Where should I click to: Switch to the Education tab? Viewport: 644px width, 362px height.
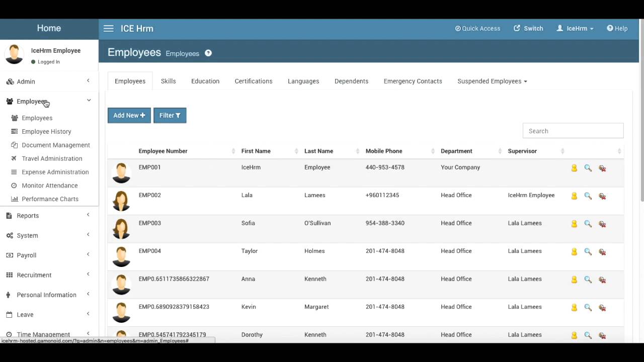click(x=205, y=81)
